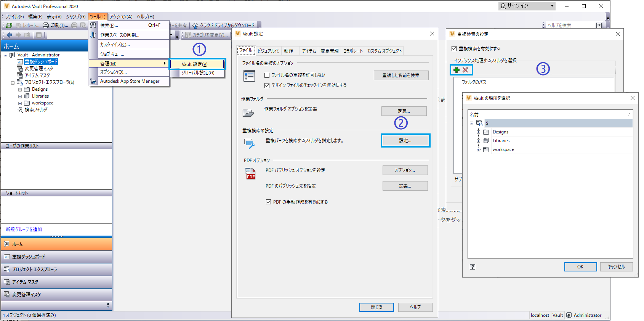This screenshot has height=321, width=644.
Task: Click the 重複ダッシュボード icon in the tree
Action: click(20, 62)
